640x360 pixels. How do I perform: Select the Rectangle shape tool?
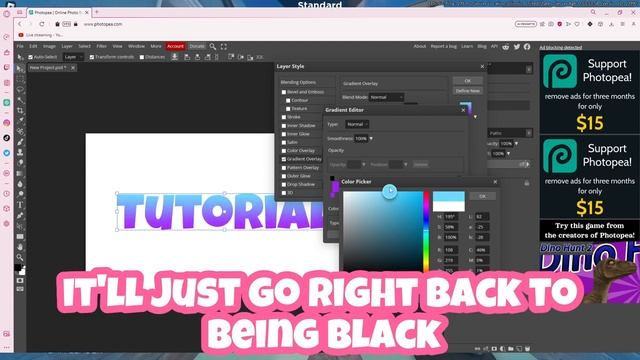(x=20, y=236)
